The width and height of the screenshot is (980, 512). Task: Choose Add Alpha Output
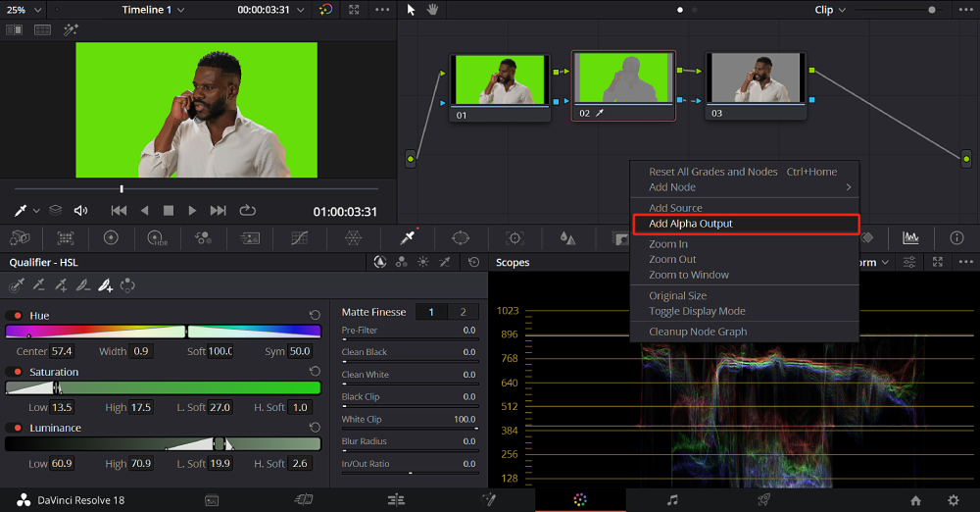point(746,224)
